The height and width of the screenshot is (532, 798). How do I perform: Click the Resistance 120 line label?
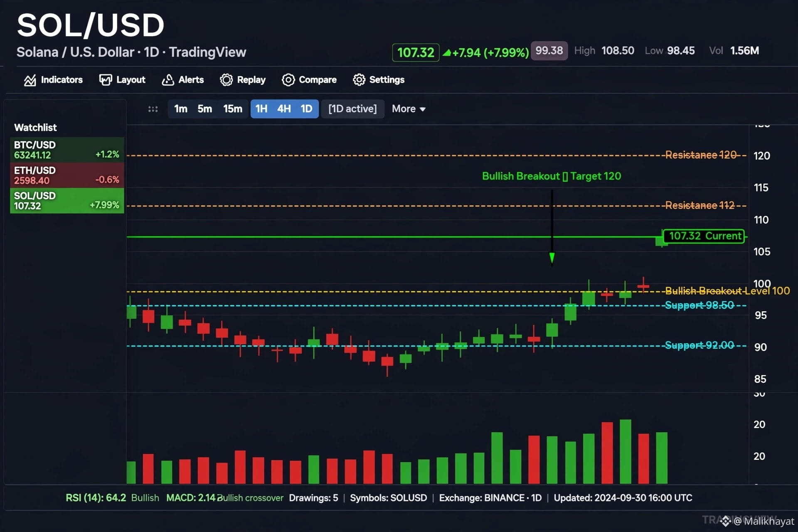click(x=701, y=155)
